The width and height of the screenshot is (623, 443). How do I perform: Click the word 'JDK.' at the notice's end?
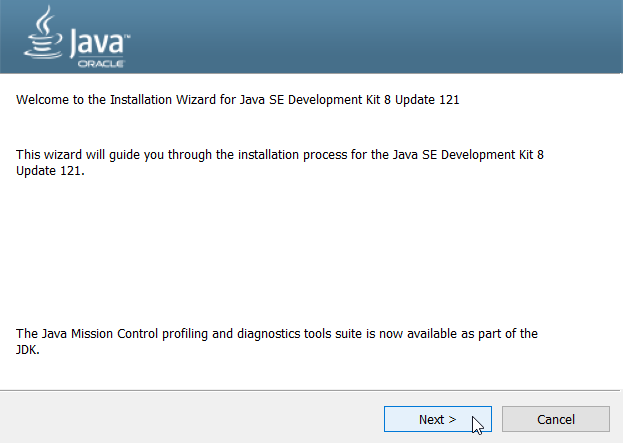[x=28, y=350]
